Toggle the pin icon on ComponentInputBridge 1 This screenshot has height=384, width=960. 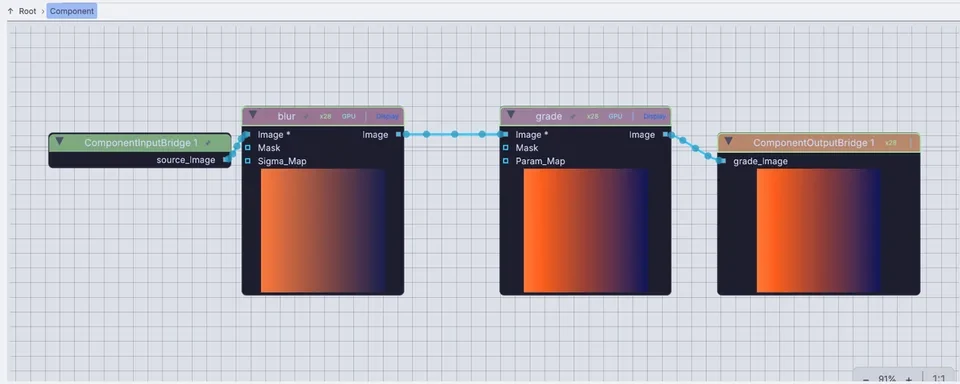point(208,143)
